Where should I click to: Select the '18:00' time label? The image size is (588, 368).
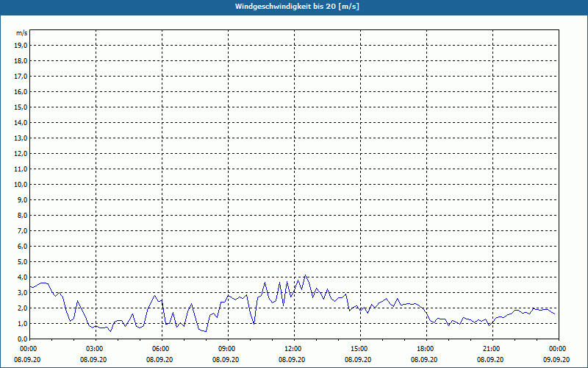426,349
